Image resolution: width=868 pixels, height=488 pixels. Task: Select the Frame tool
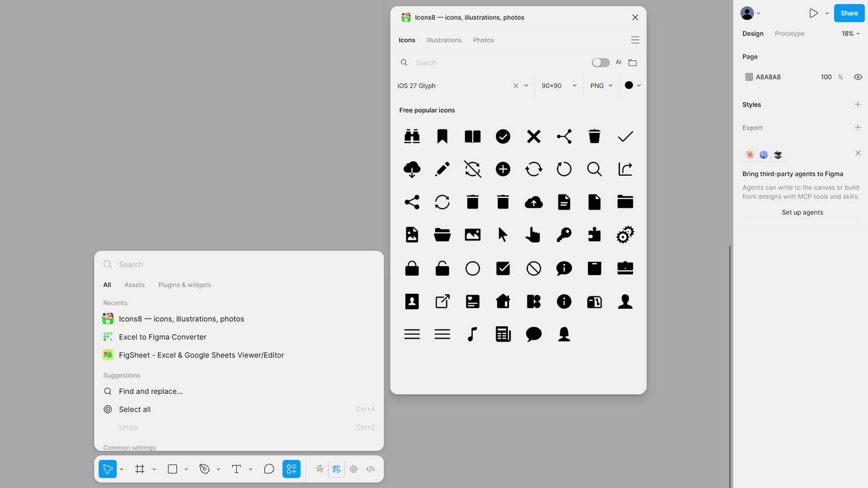pos(140,469)
